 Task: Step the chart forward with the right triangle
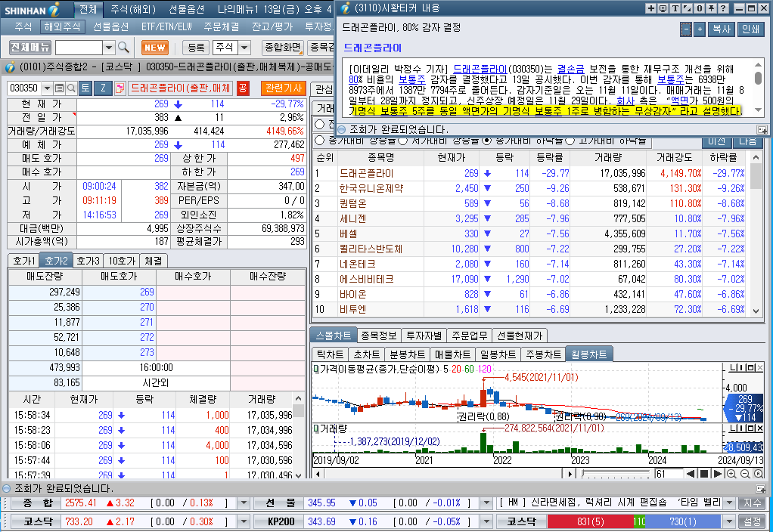[x=718, y=474]
